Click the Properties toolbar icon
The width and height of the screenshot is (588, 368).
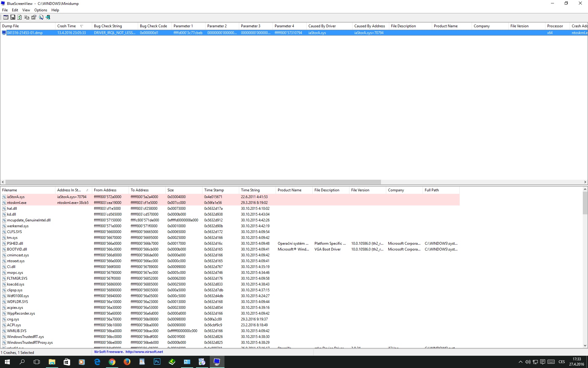click(34, 17)
